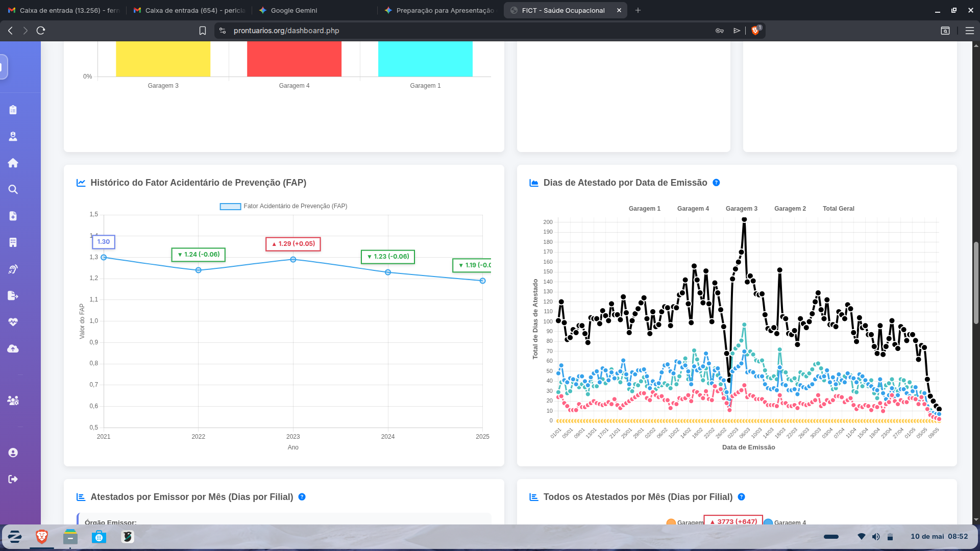Screen dimensions: 980x551
Task: Toggle the Garagem 1 series in Dias de Atestado legend
Action: [645, 209]
